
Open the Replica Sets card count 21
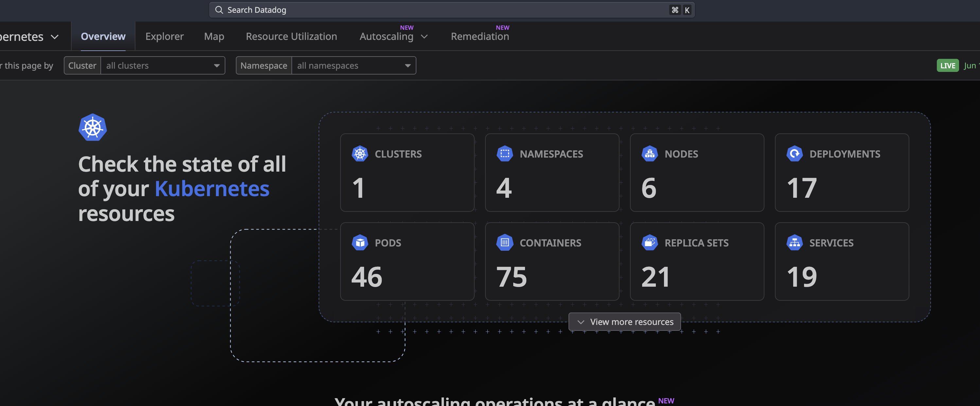click(656, 277)
